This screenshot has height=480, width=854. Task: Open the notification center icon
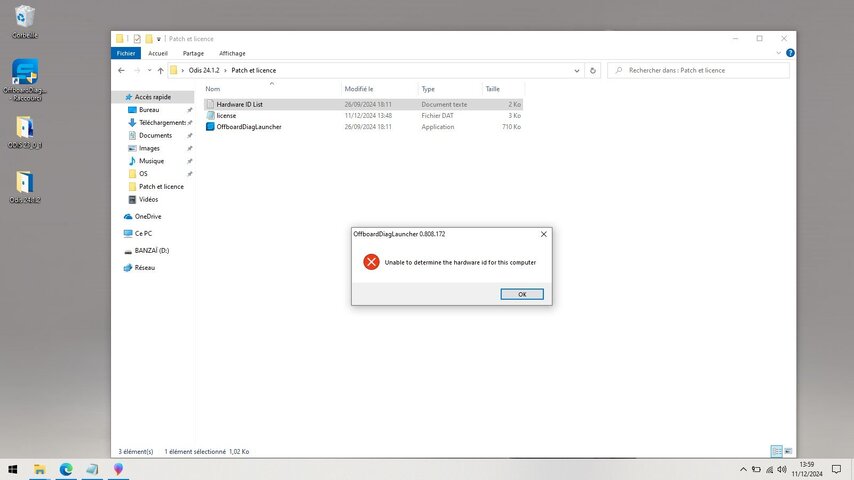click(x=837, y=469)
